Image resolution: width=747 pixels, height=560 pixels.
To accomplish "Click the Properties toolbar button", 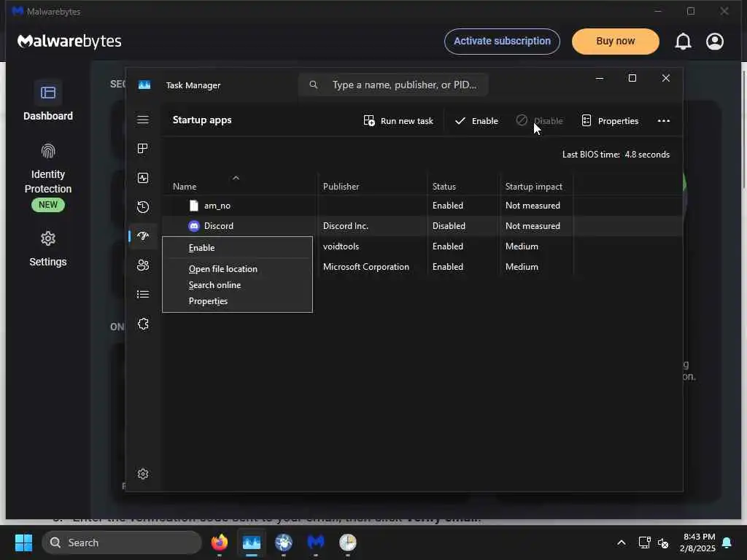I will tap(610, 120).
